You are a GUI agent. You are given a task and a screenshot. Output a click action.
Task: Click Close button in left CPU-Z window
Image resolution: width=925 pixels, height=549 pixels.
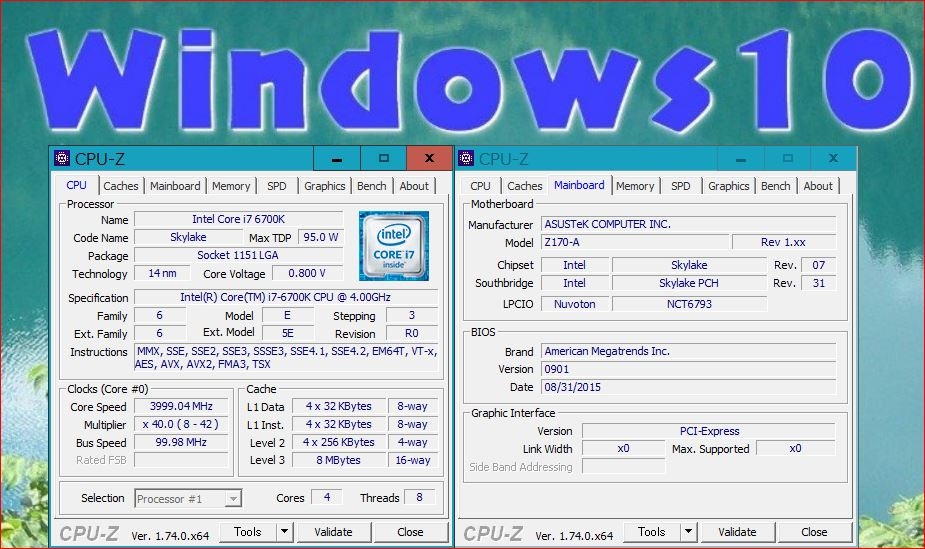click(410, 531)
